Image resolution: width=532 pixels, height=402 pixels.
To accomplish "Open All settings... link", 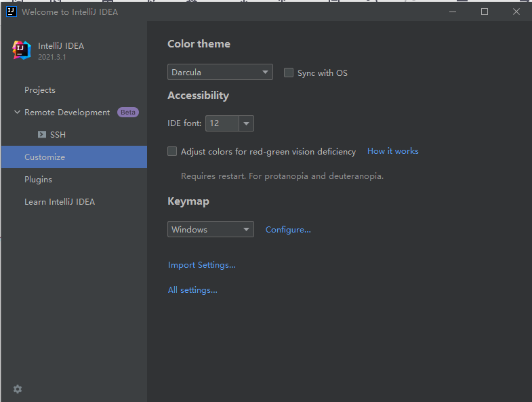I will pyautogui.click(x=192, y=290).
